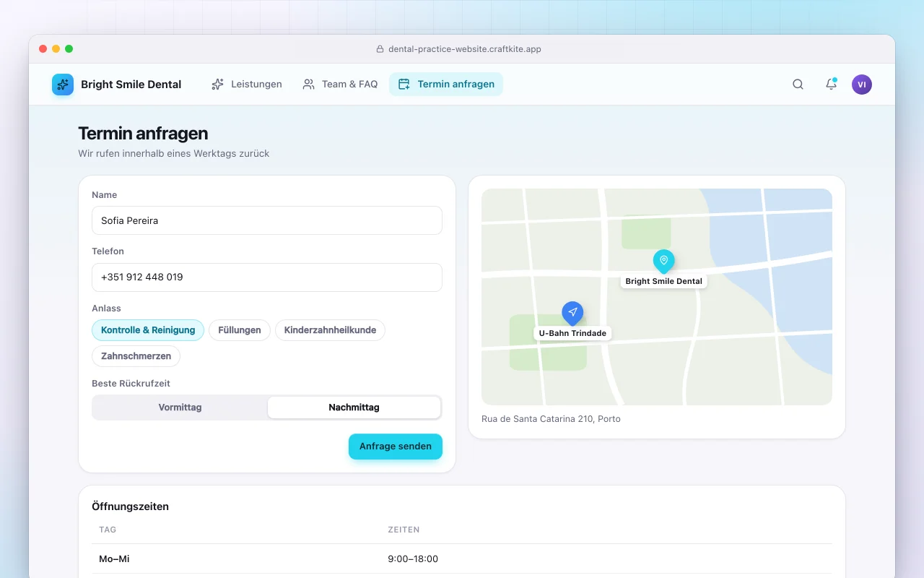The image size is (924, 578).
Task: Open the Team & FAQ tab
Action: (x=340, y=85)
